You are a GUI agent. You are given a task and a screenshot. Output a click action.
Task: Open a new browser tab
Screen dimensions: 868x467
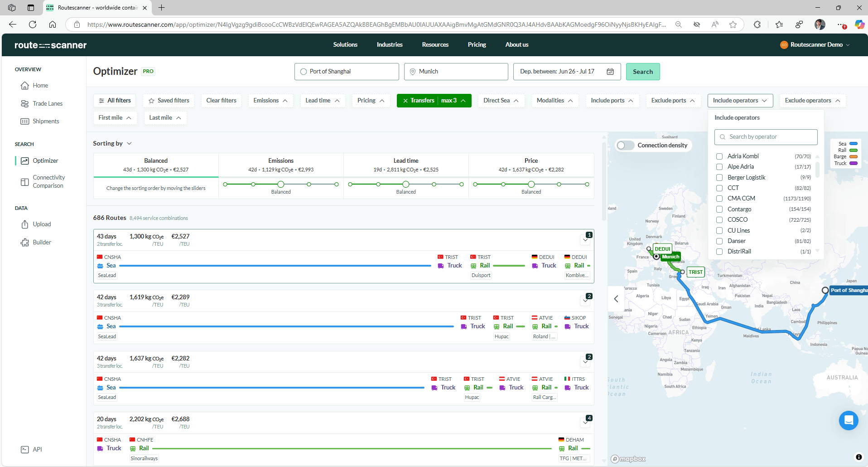pos(161,8)
